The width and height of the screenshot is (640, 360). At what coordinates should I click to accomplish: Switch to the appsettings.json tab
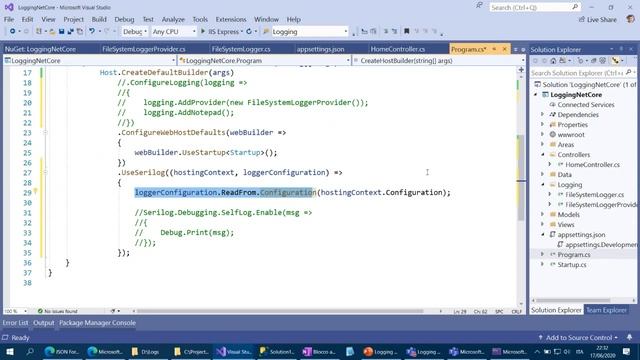[320, 49]
